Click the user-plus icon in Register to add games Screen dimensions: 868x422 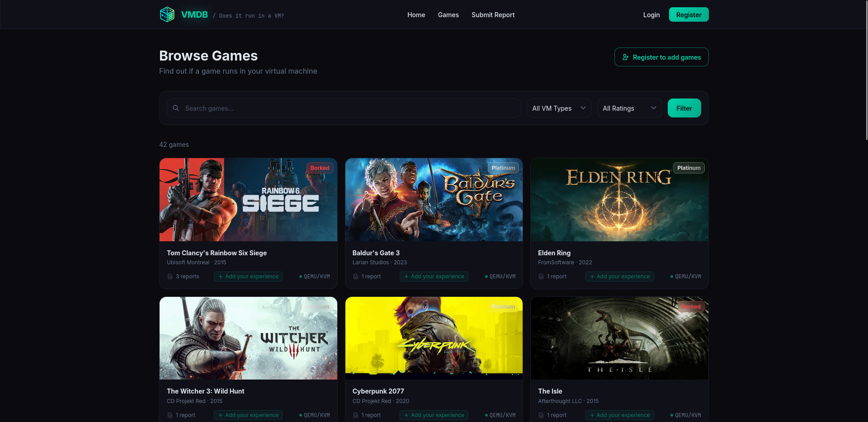626,57
